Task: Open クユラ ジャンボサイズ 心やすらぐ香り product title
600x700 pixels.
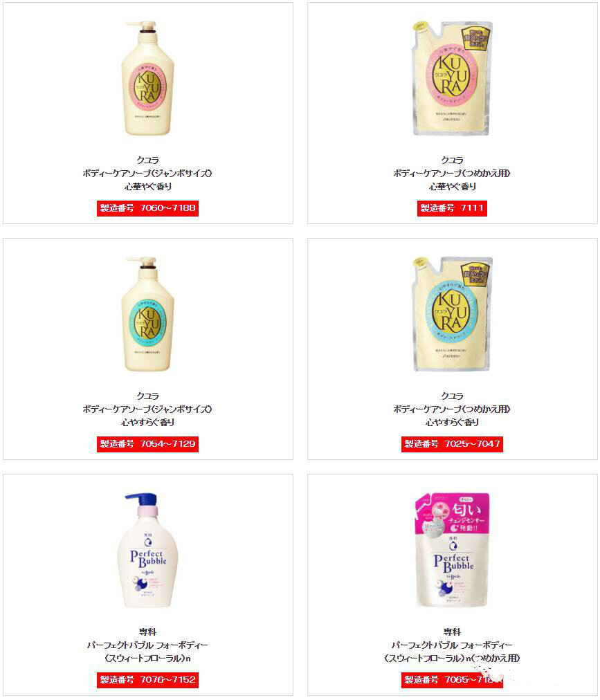Action: (147, 409)
